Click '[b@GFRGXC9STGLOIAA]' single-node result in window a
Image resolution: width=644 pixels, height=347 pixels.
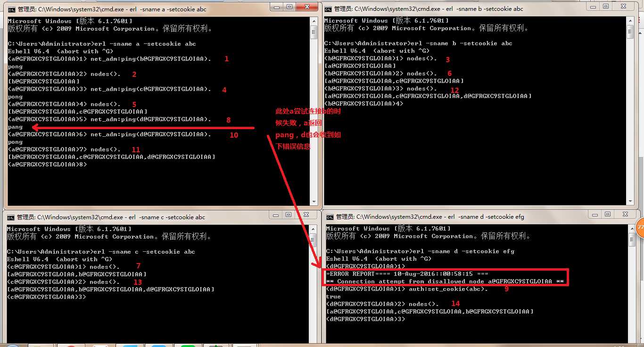[43, 82]
